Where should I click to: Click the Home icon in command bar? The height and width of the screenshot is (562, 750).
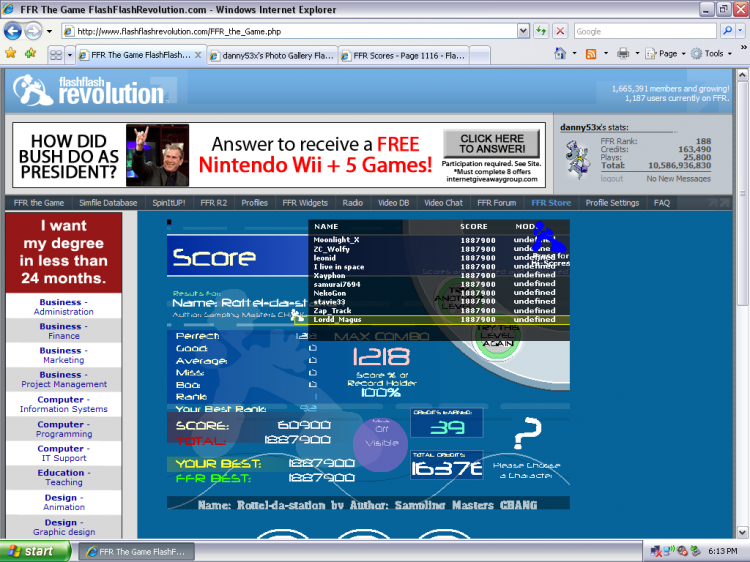[560, 53]
